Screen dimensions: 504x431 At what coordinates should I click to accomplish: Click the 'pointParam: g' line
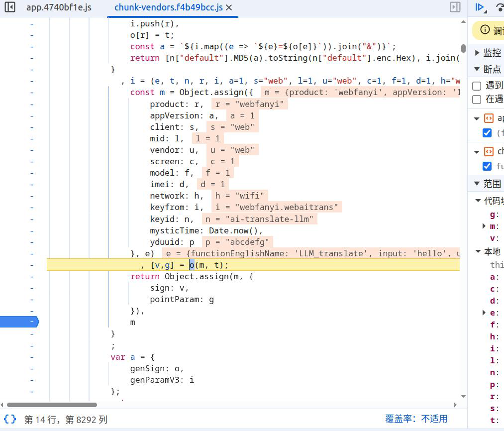click(182, 300)
